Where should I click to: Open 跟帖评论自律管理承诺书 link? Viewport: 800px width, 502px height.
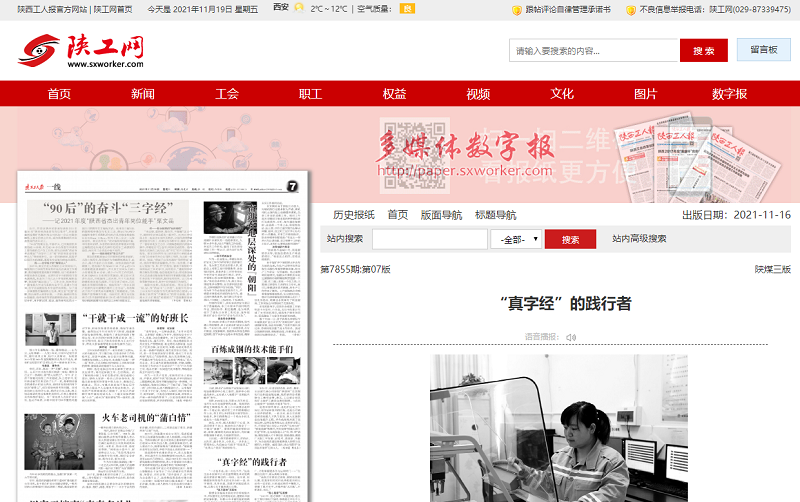pos(568,9)
